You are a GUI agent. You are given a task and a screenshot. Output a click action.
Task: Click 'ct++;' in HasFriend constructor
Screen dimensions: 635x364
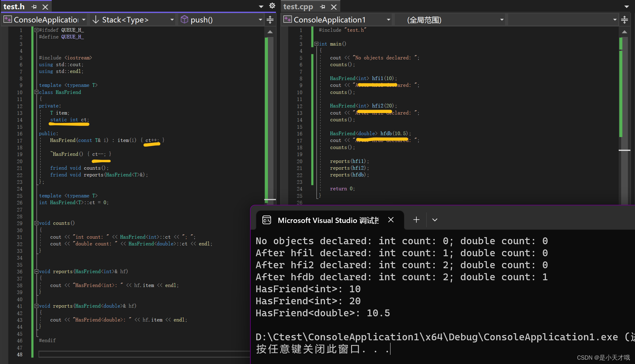click(x=152, y=140)
